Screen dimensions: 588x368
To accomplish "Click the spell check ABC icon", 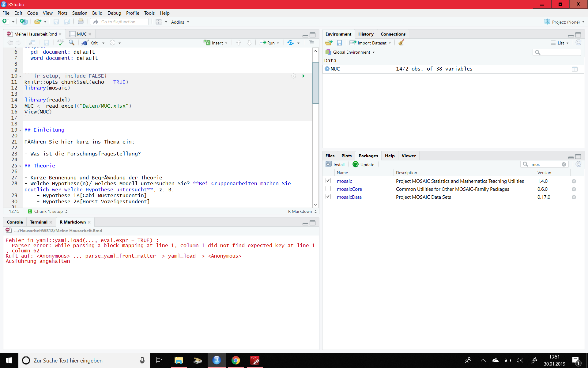I will coord(60,43).
